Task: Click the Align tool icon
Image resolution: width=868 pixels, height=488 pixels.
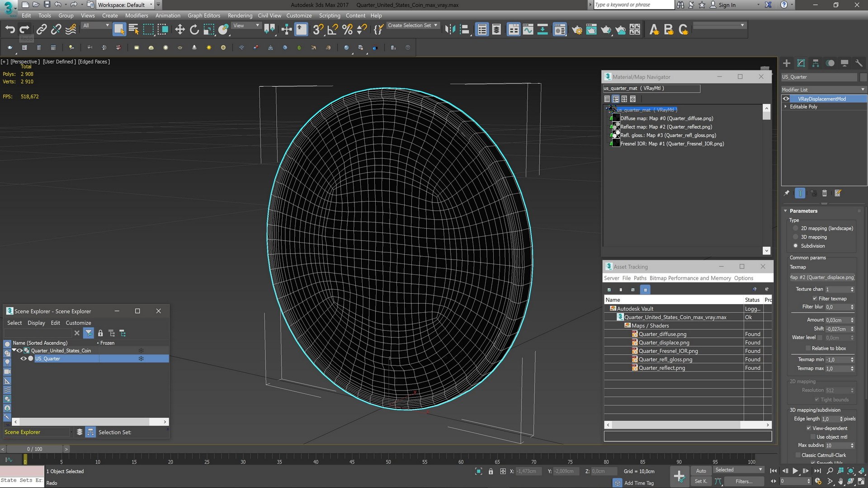Action: (x=465, y=30)
